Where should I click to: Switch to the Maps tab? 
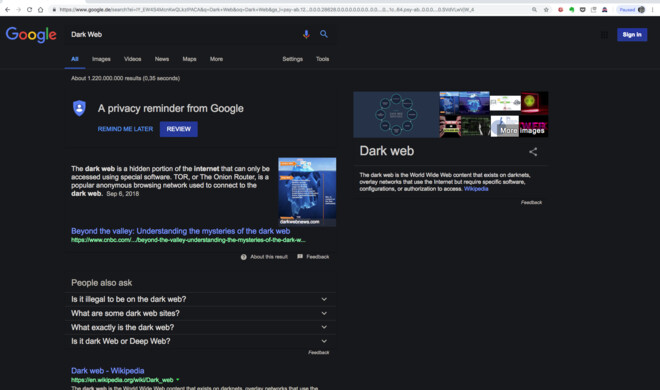click(189, 59)
